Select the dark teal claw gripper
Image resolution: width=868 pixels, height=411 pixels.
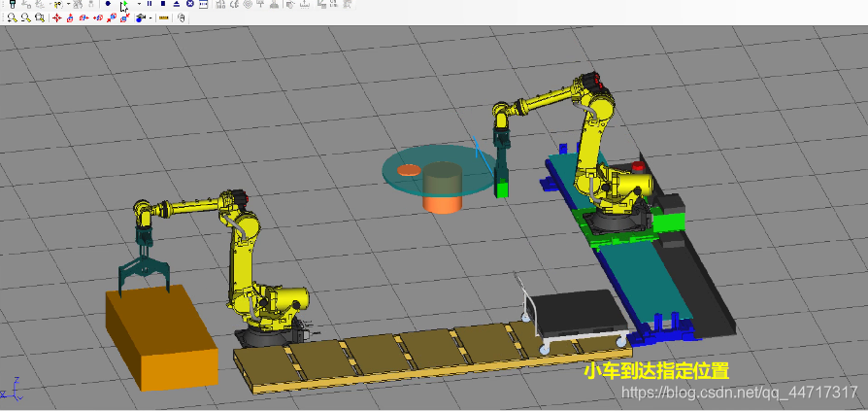(x=144, y=266)
